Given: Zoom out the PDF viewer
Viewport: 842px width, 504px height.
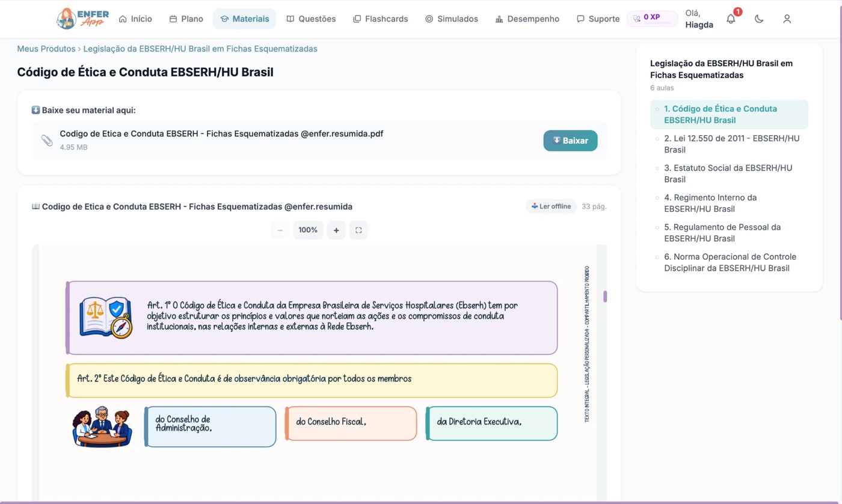Looking at the screenshot, I should pyautogui.click(x=280, y=230).
